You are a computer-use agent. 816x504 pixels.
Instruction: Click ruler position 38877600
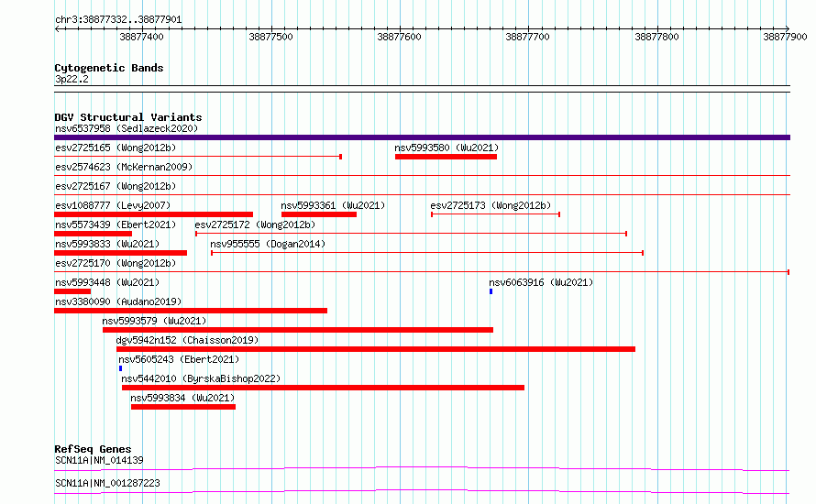pyautogui.click(x=399, y=37)
